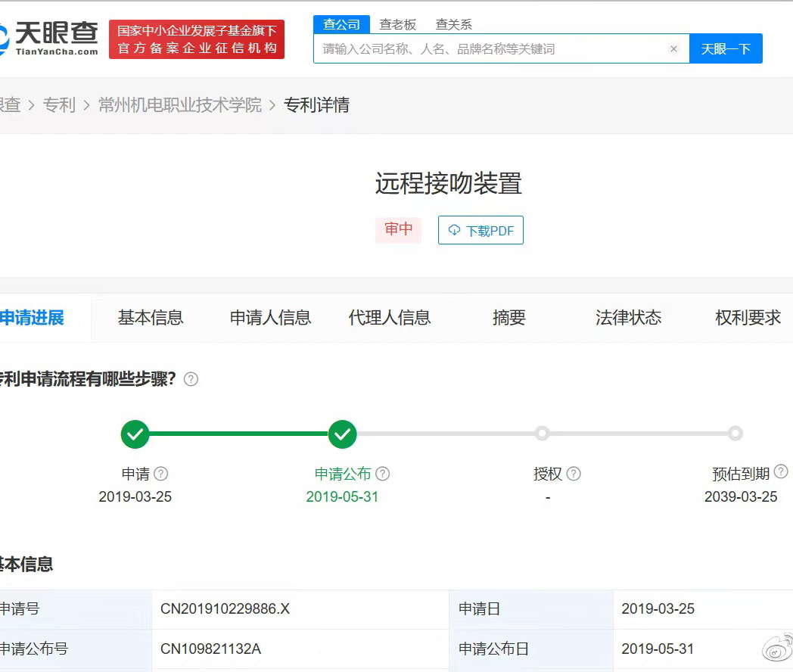Select the 查老板 search tab
The height and width of the screenshot is (672, 793).
397,24
